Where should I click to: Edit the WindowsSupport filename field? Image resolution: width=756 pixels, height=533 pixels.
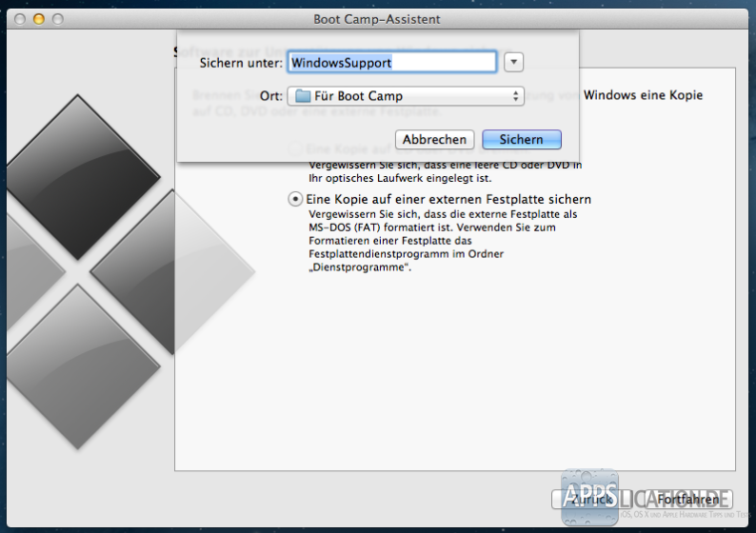(391, 63)
